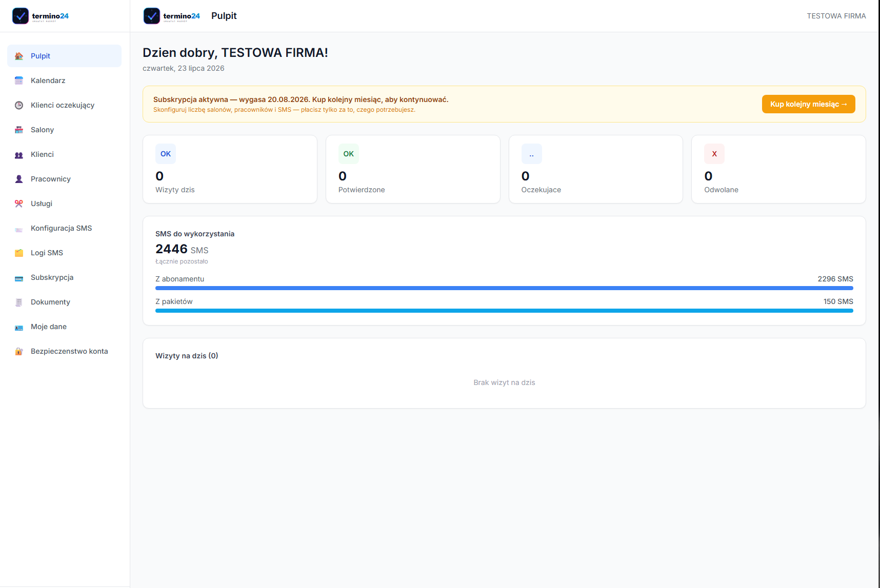Click the red X badge on Odwolane card
This screenshot has width=880, height=588.
(x=714, y=154)
